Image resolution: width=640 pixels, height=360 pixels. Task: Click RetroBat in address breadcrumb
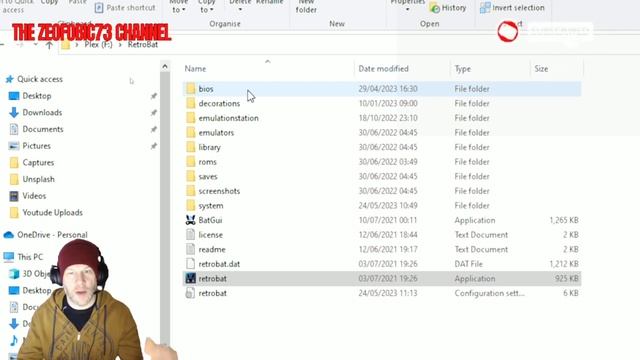tap(143, 44)
